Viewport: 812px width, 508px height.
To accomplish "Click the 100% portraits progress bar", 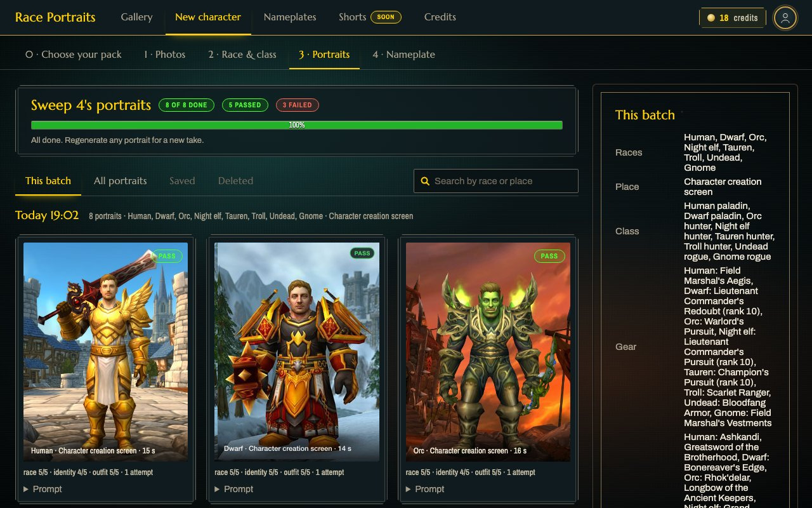I will 297,125.
